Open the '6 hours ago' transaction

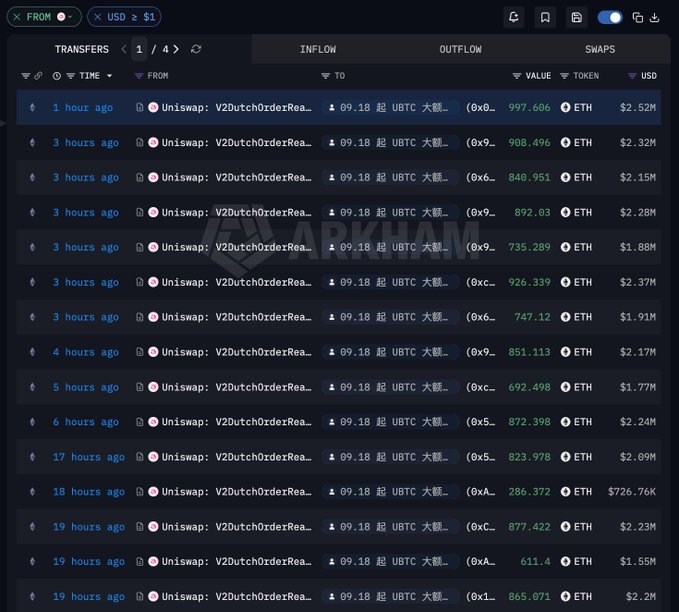click(86, 422)
